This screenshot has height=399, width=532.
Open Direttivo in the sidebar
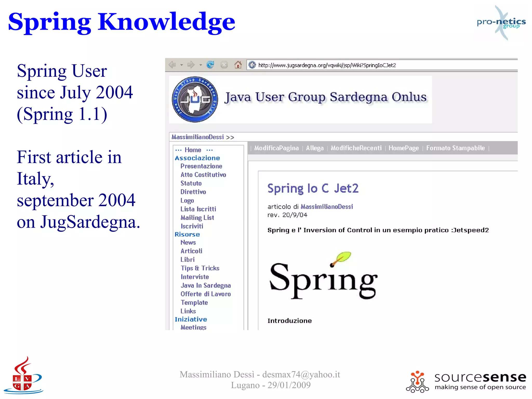[x=193, y=192]
